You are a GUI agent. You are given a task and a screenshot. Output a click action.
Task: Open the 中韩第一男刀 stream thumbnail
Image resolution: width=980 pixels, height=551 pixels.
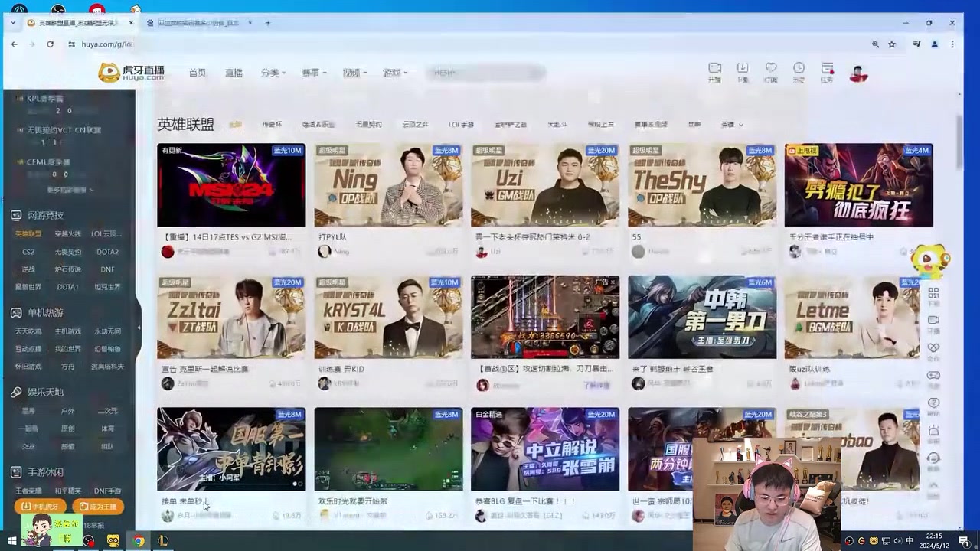[702, 317]
